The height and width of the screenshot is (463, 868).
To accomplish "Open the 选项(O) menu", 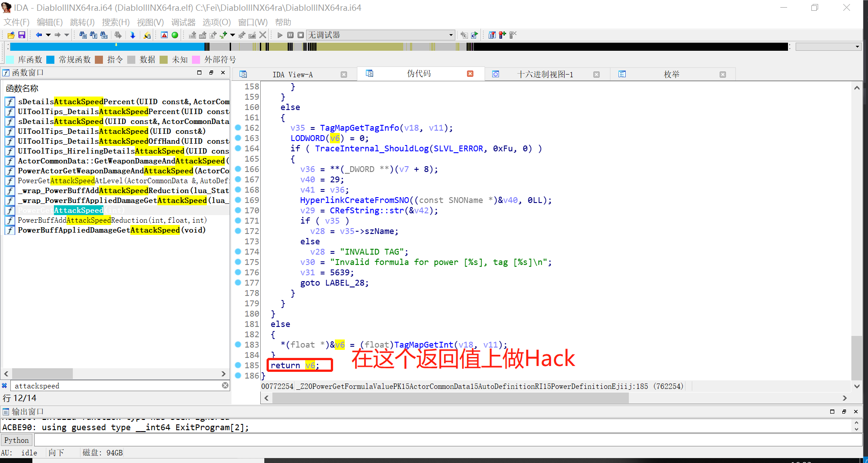I will (216, 22).
